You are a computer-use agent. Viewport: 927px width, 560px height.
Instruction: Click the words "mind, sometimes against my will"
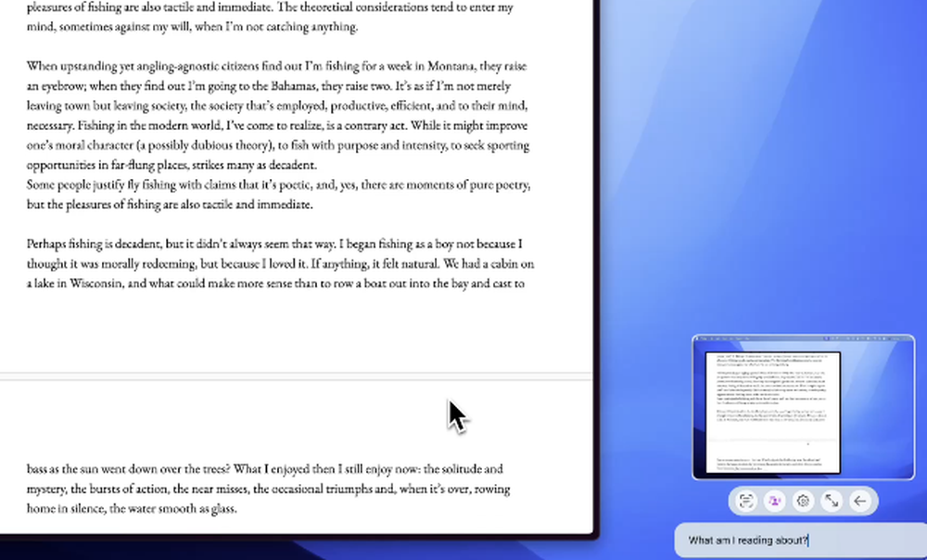pos(108,27)
